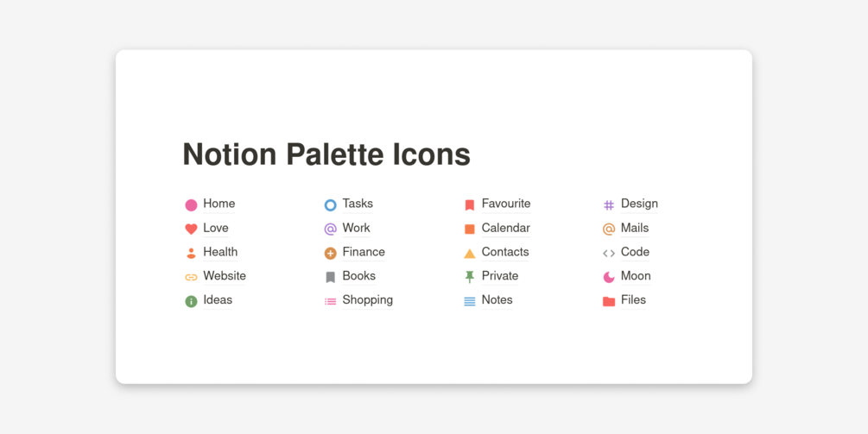This screenshot has height=434, width=868.
Task: Select the orange person Health icon
Action: pyautogui.click(x=191, y=253)
